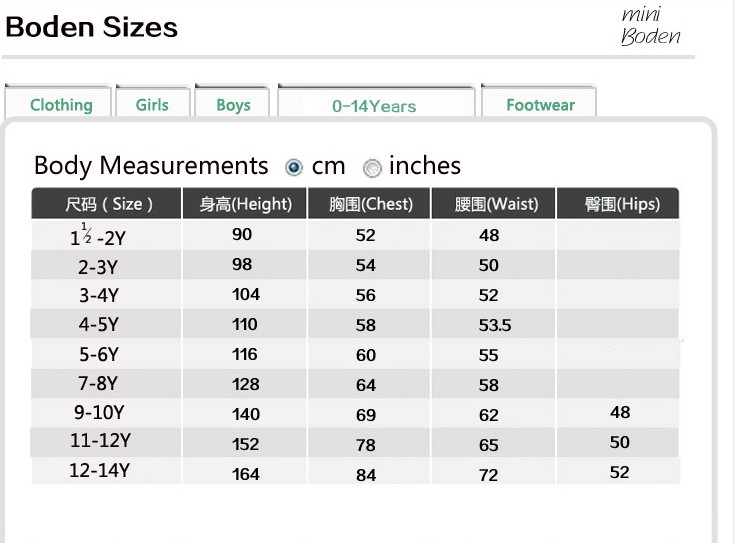Image resolution: width=735 pixels, height=543 pixels.
Task: Click the 53.5 waist value
Action: 495,325
